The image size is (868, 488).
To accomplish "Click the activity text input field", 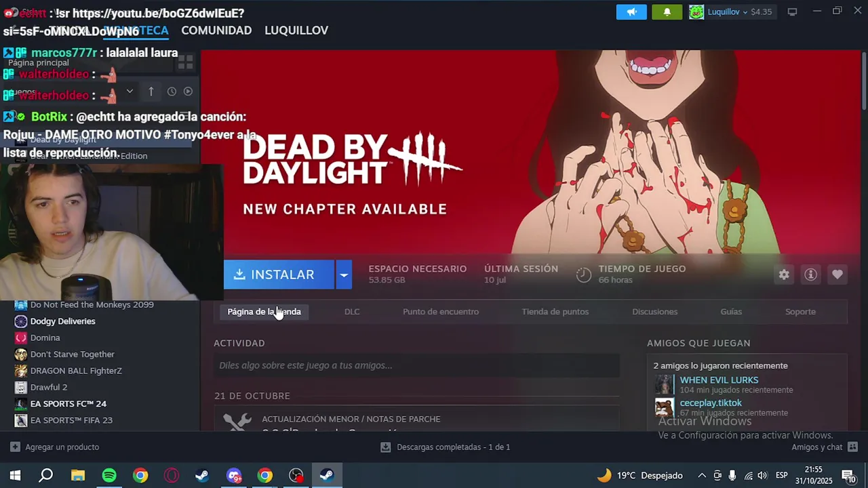I will (x=417, y=365).
